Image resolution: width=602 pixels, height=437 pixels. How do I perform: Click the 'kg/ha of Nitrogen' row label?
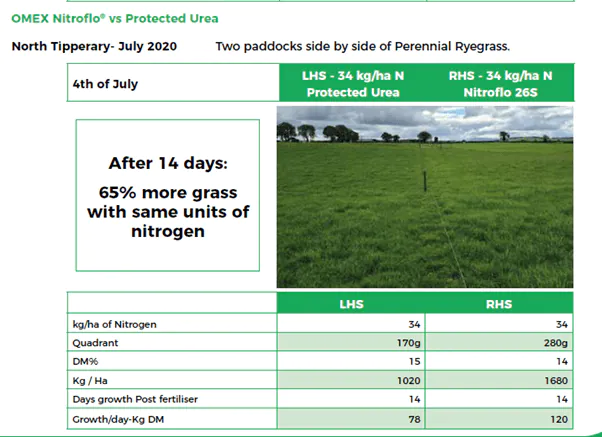[x=114, y=324]
